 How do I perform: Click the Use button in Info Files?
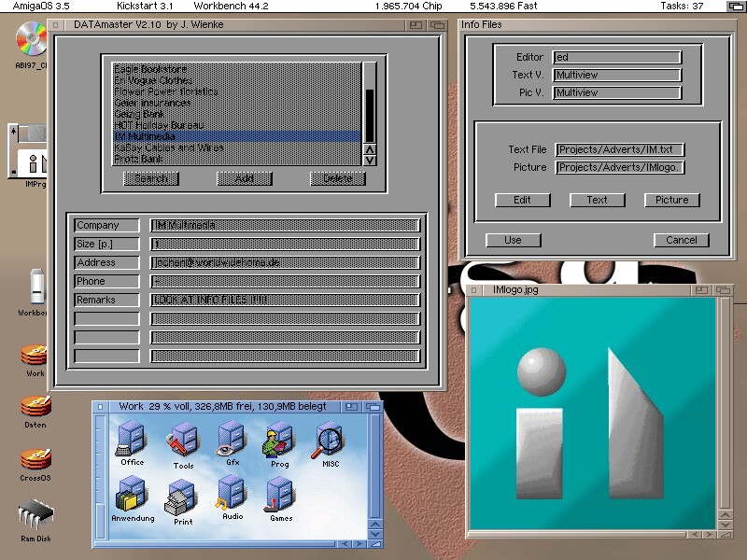(x=513, y=240)
